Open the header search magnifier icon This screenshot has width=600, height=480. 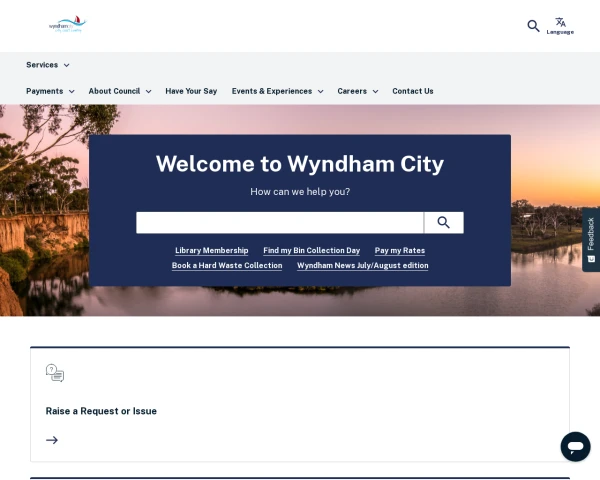coord(533,26)
